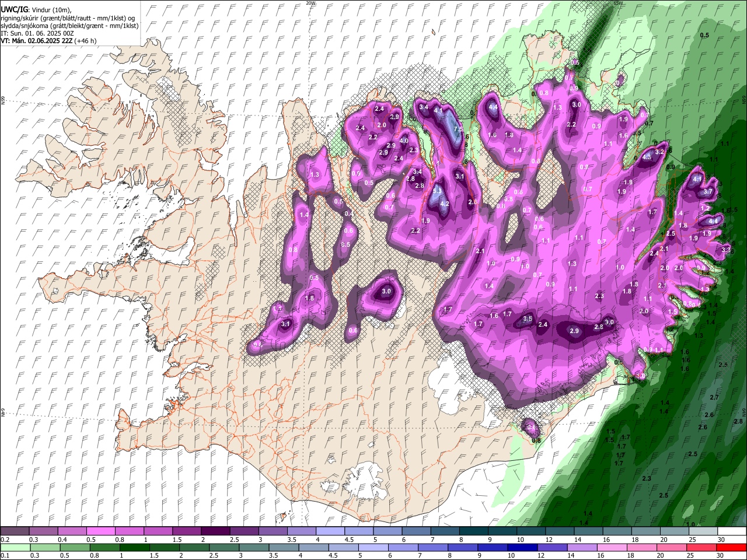
Task: Pick the bottom-row swatch between 2 and 2.5
Action: 194,547
